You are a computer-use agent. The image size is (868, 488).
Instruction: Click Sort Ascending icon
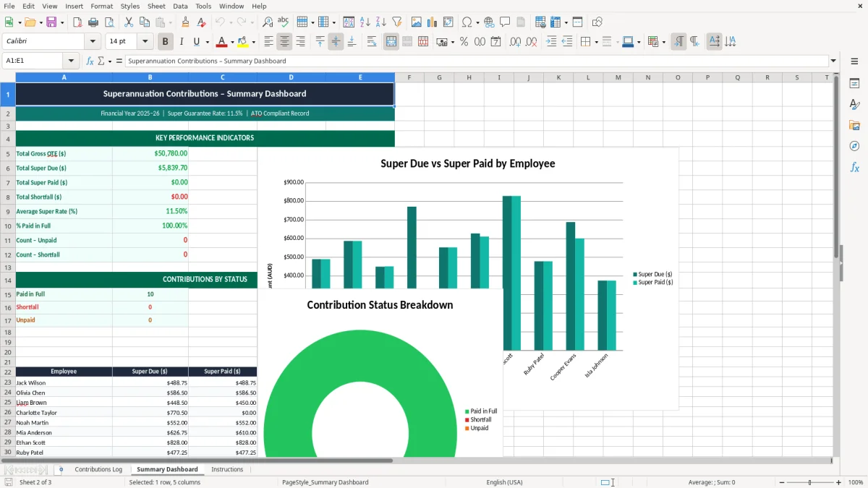pyautogui.click(x=365, y=22)
